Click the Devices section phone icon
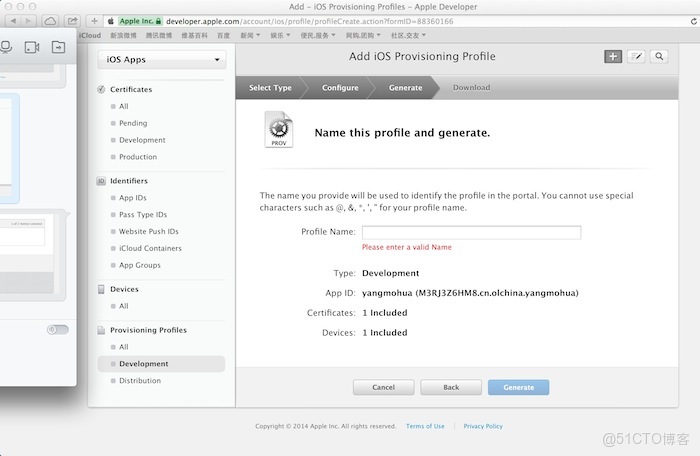 coord(101,289)
